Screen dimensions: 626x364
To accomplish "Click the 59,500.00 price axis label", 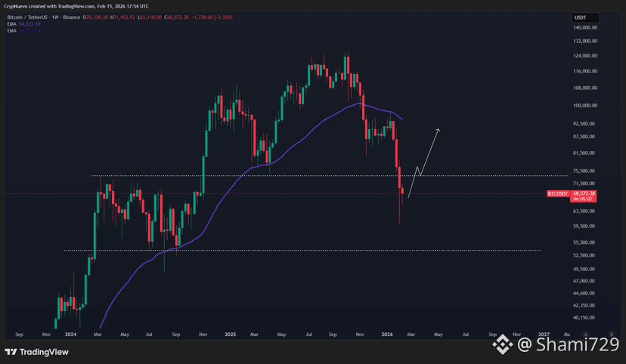I will [x=586, y=226].
